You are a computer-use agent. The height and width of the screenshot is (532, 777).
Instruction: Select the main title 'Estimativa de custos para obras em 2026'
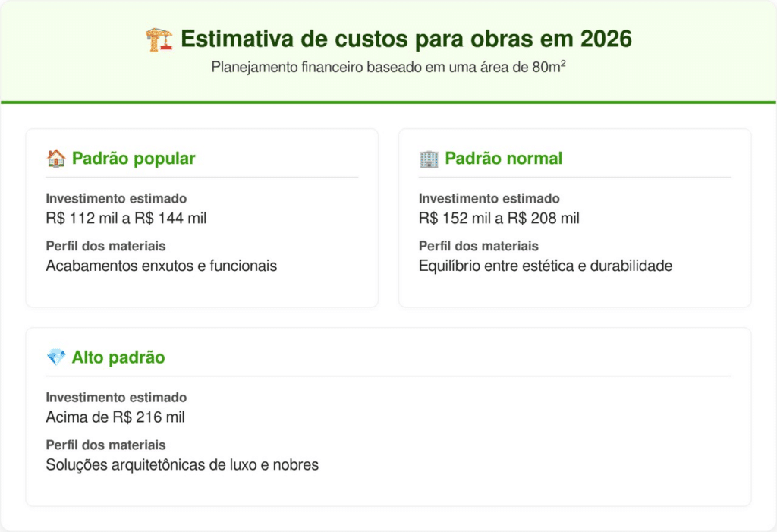406,39
